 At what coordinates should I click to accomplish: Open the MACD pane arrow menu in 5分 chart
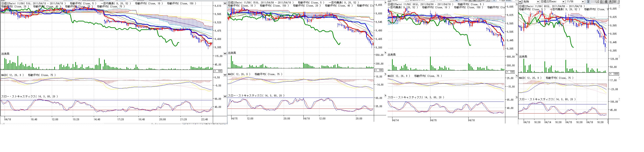pos(225,75)
